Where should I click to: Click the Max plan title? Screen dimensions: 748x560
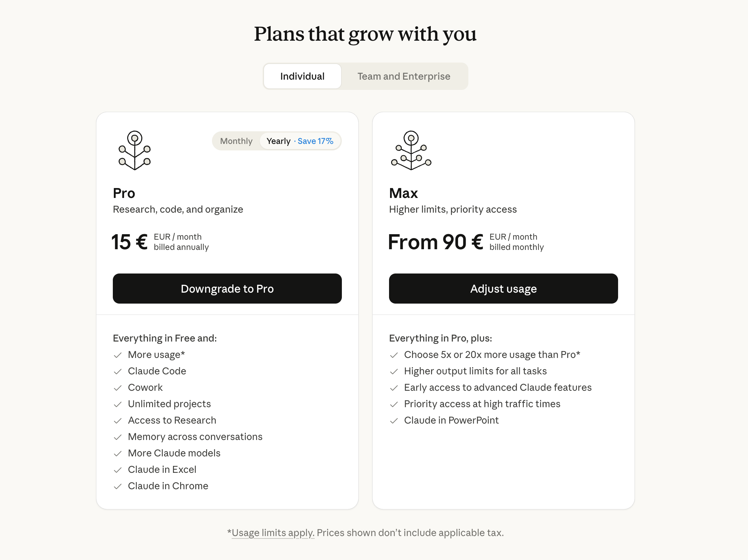(403, 193)
